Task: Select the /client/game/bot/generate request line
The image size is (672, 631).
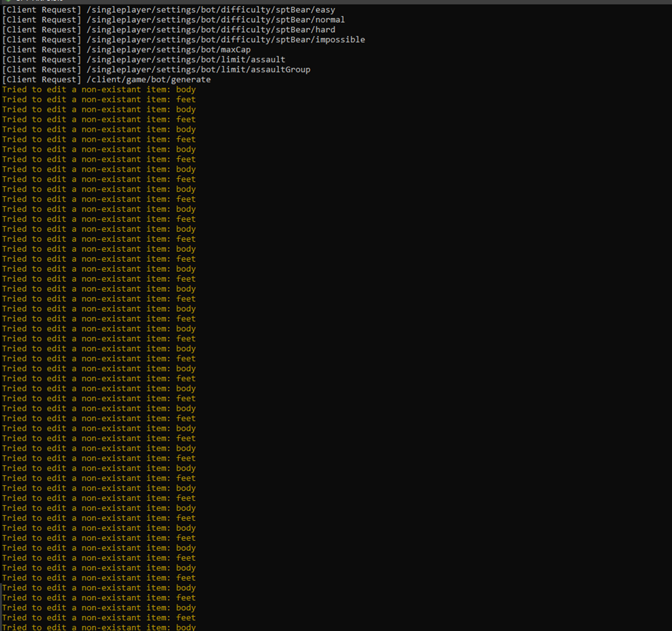Action: click(107, 79)
